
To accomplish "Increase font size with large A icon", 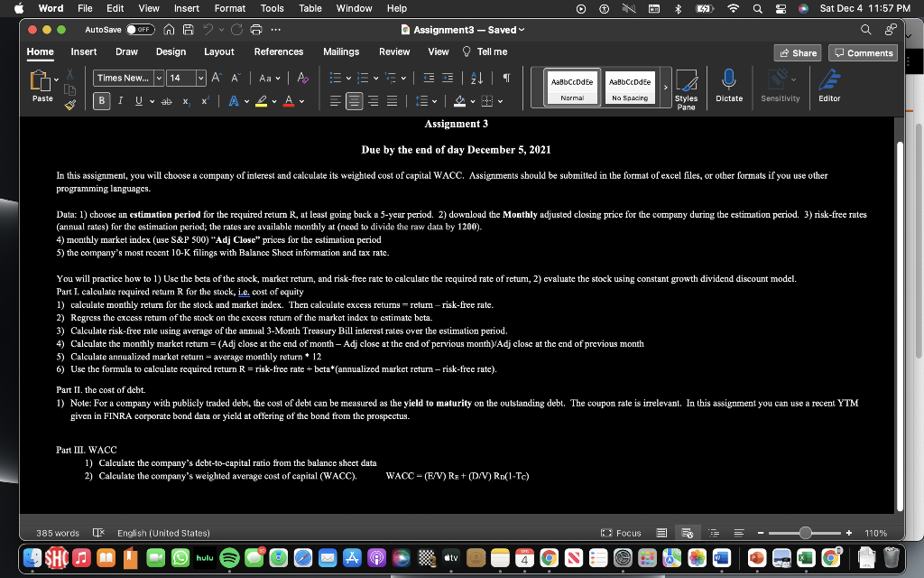I will point(217,78).
